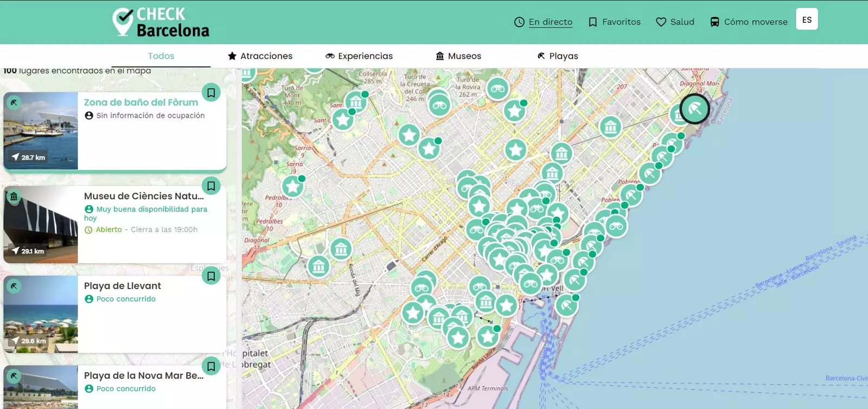Viewport: 868px width, 409px height.
Task: Select 'Abierto - Cierra a las 19:00h' text
Action: point(141,229)
